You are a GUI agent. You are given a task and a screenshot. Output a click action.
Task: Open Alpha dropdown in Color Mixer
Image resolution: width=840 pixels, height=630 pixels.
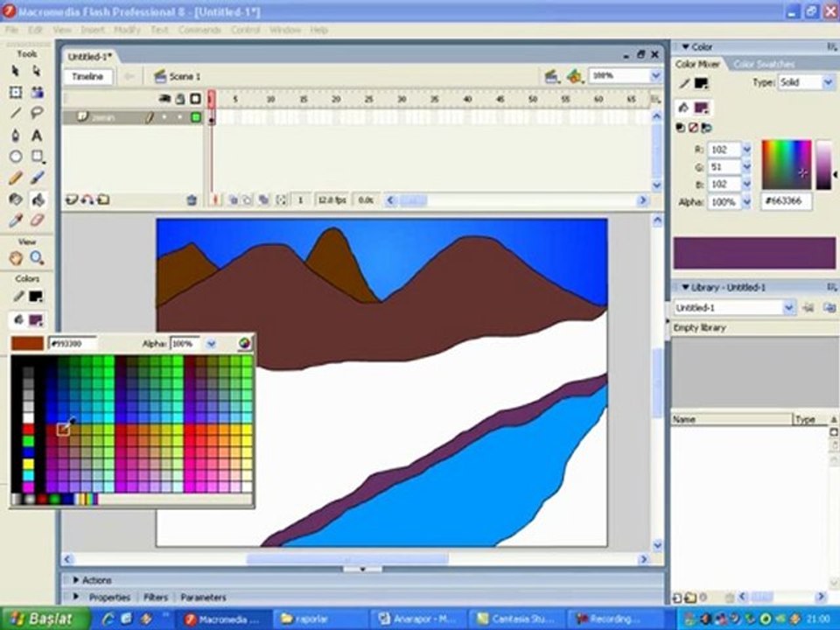[746, 202]
